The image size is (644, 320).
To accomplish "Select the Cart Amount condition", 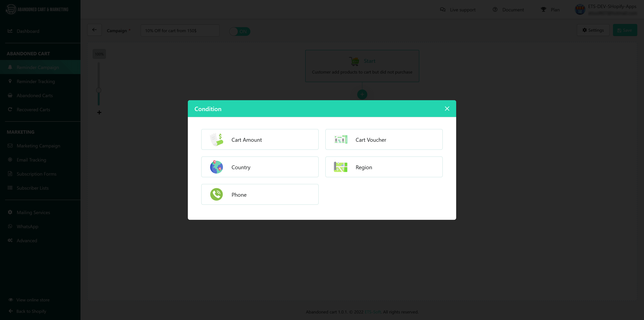I will pos(260,139).
